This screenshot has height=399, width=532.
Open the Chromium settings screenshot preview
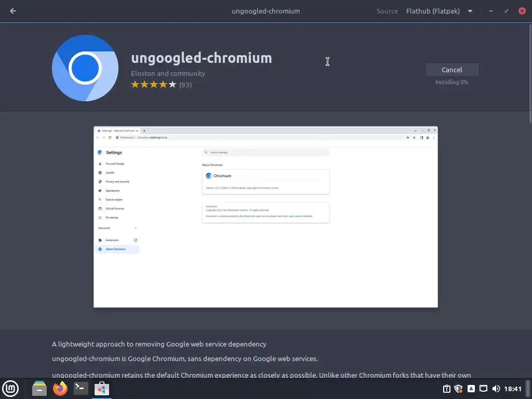coord(265,217)
